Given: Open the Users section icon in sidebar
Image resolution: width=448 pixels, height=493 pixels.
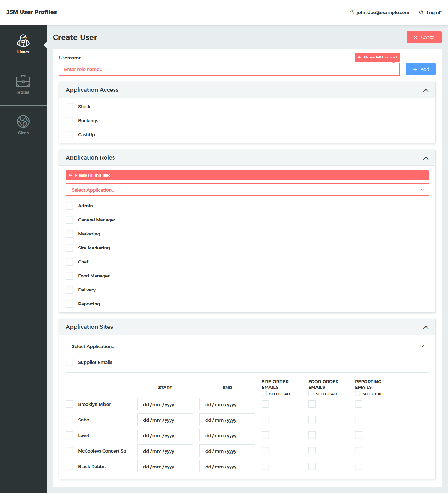Looking at the screenshot, I should point(23,41).
